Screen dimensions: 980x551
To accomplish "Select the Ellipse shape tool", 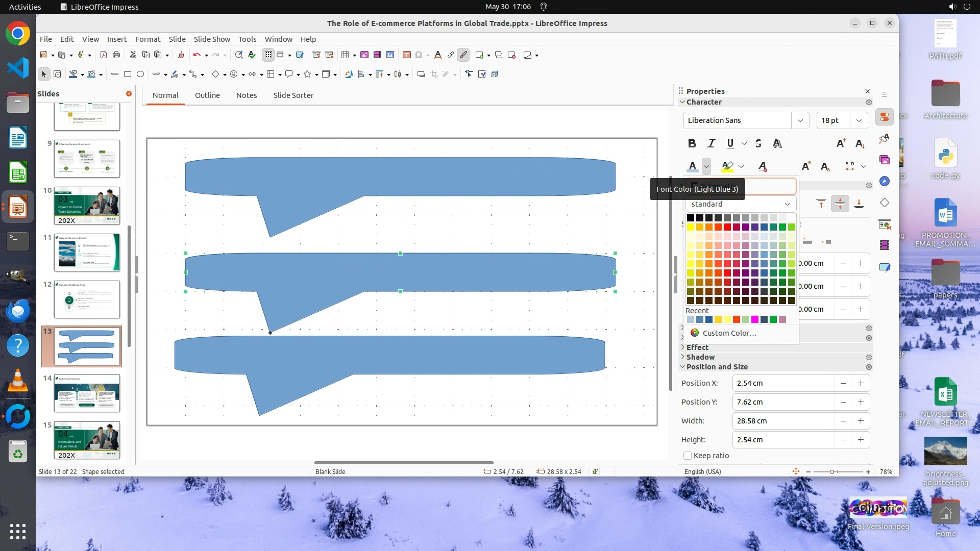I will point(140,74).
